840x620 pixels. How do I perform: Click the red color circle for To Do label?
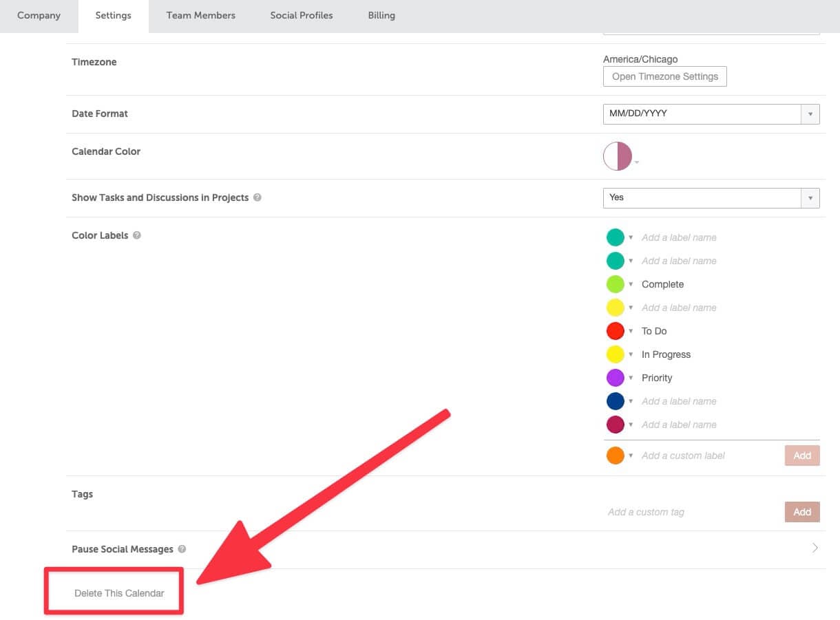(x=615, y=331)
